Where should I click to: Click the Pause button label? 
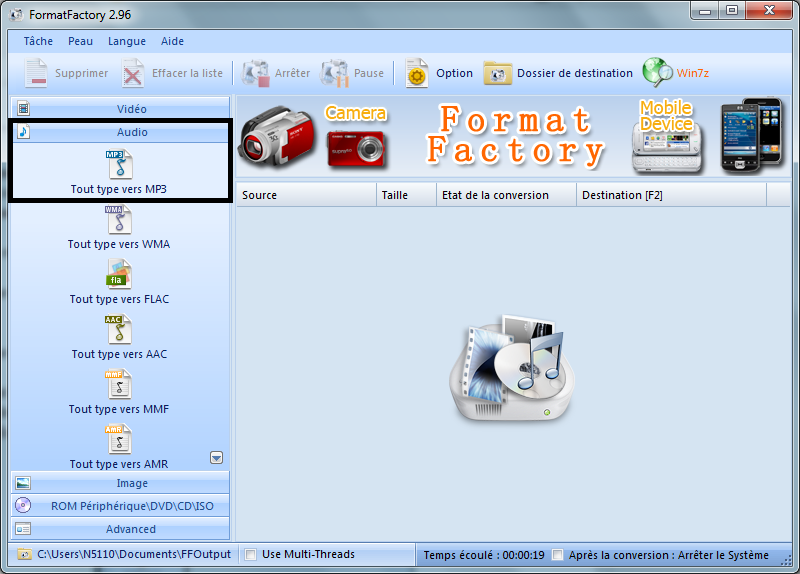[x=369, y=73]
